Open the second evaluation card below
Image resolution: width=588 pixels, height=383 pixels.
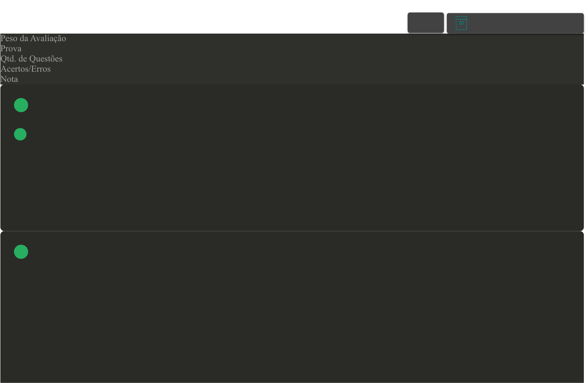pos(292,307)
